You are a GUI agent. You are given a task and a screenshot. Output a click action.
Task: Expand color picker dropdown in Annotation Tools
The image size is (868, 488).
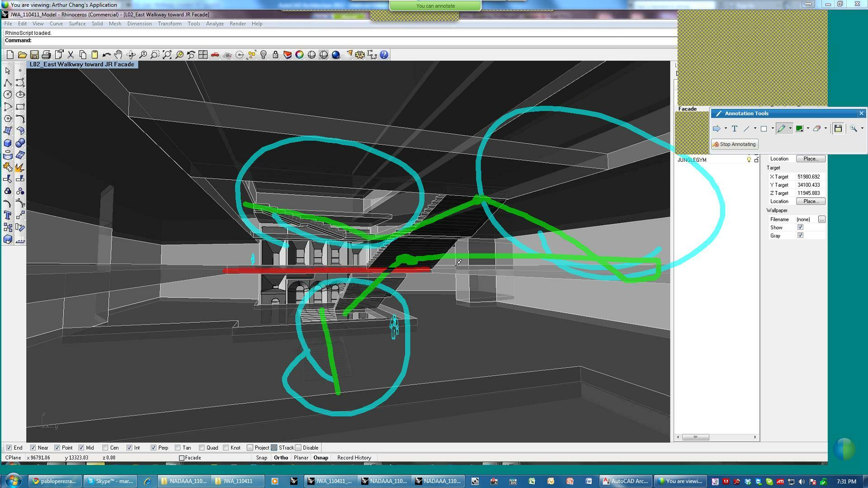(808, 129)
